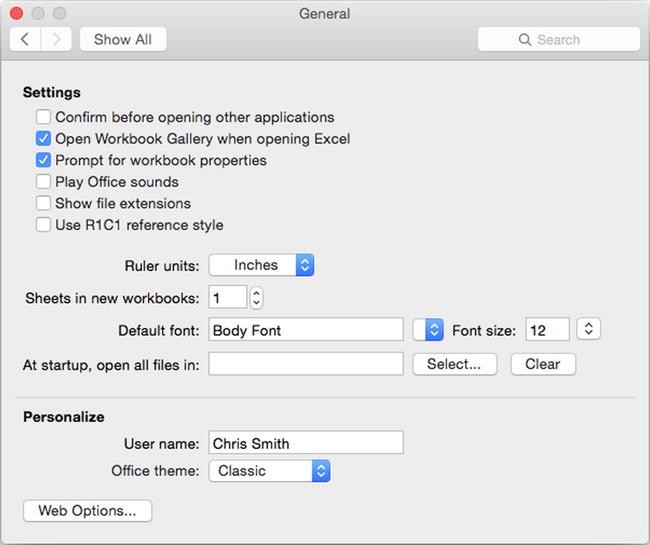Focus the Search field
Screen dimensions: 650x545
559,39
